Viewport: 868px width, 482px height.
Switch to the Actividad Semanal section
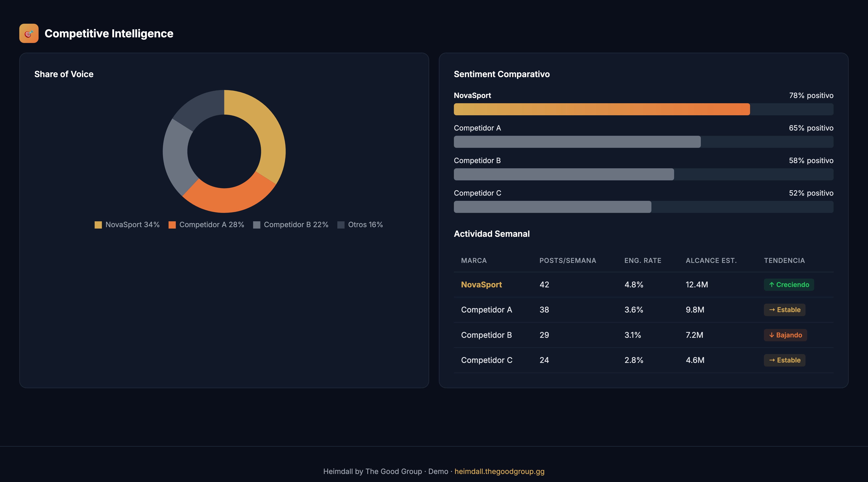click(x=492, y=234)
